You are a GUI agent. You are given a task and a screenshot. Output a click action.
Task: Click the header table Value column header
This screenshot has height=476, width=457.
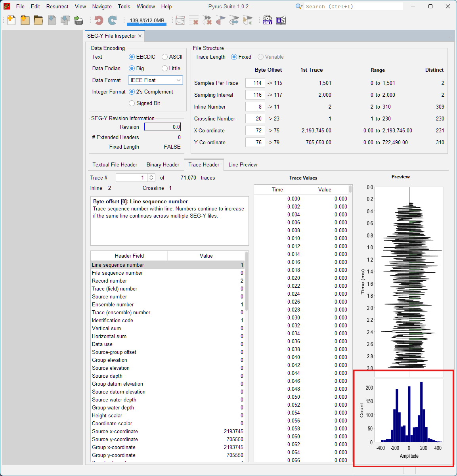click(x=206, y=256)
